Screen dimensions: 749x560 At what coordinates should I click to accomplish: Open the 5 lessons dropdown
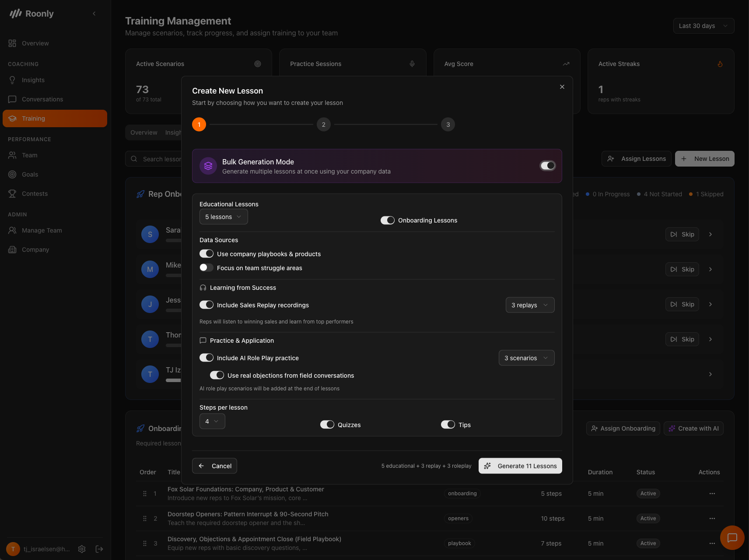pyautogui.click(x=224, y=217)
